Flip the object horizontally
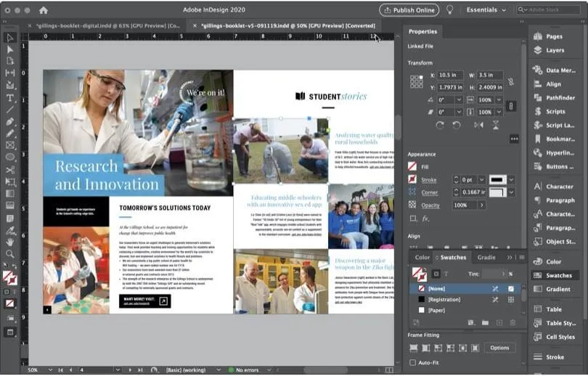Image resolution: width=588 pixels, height=376 pixels. 478,125
